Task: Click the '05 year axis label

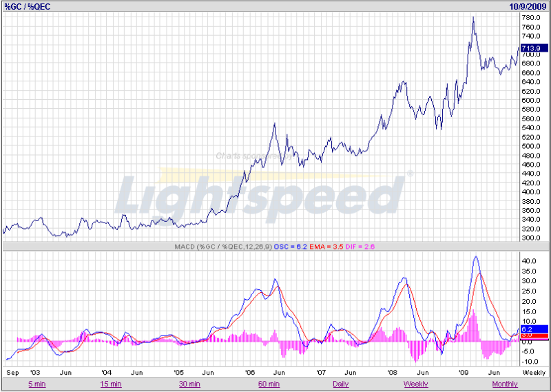Action: tap(179, 373)
